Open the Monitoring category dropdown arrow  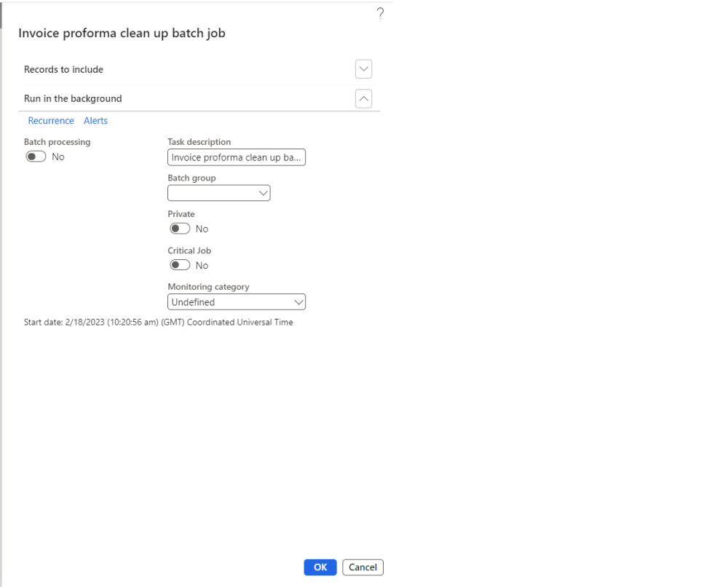point(298,302)
